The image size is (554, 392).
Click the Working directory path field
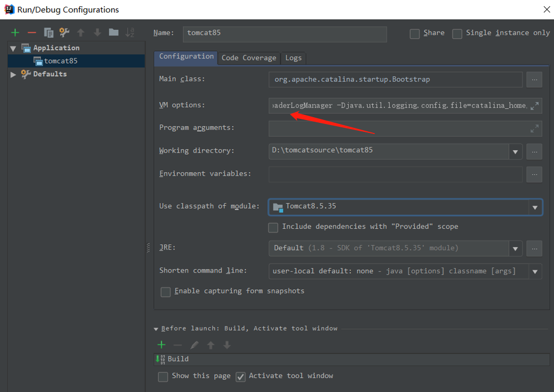point(388,151)
